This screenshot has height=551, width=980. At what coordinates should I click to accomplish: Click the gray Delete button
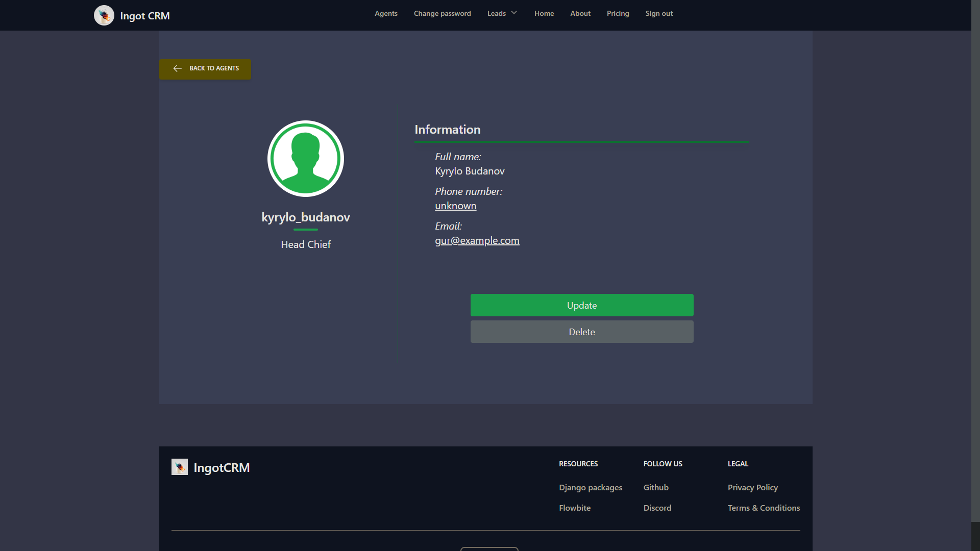[582, 332]
